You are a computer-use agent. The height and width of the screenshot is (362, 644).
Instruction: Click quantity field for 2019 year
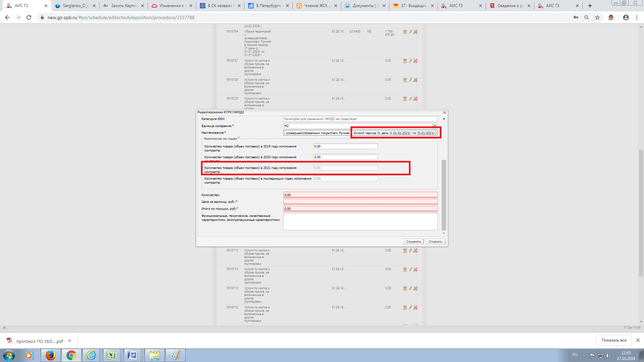(x=345, y=146)
